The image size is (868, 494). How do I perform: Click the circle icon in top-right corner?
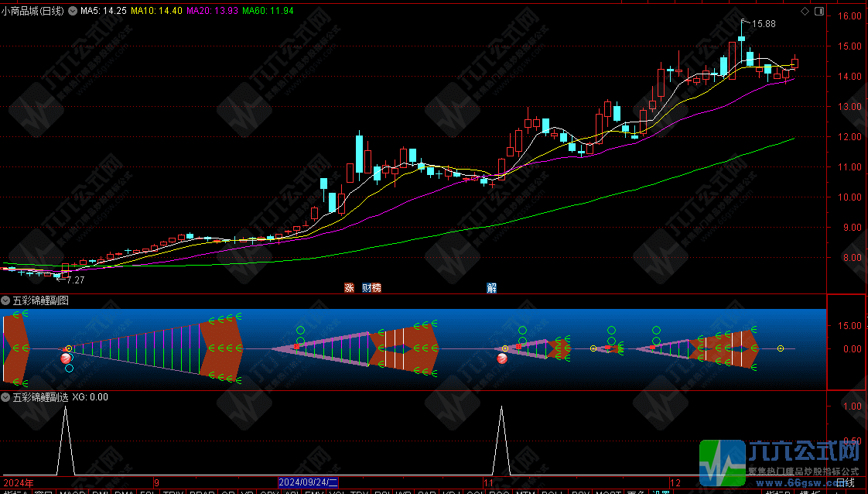click(x=818, y=12)
